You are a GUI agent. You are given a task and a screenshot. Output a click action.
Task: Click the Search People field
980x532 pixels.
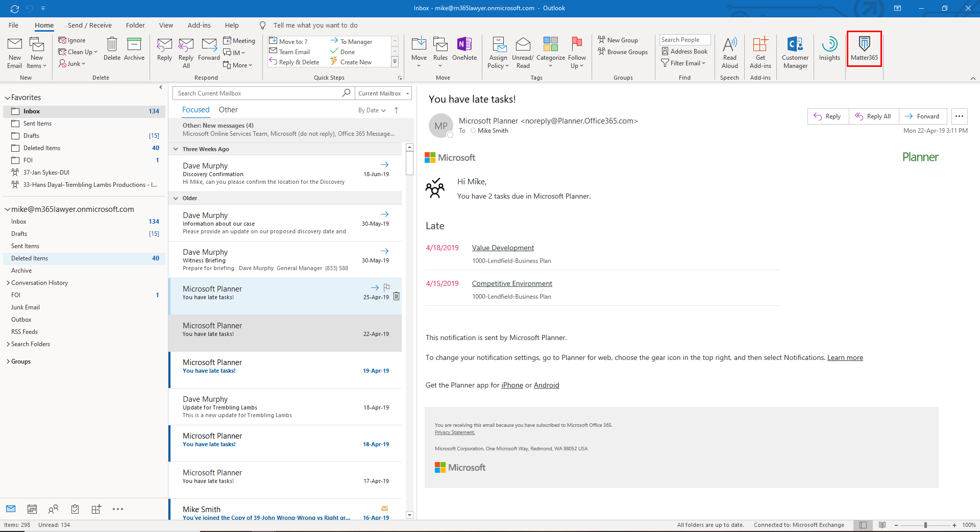pyautogui.click(x=685, y=40)
